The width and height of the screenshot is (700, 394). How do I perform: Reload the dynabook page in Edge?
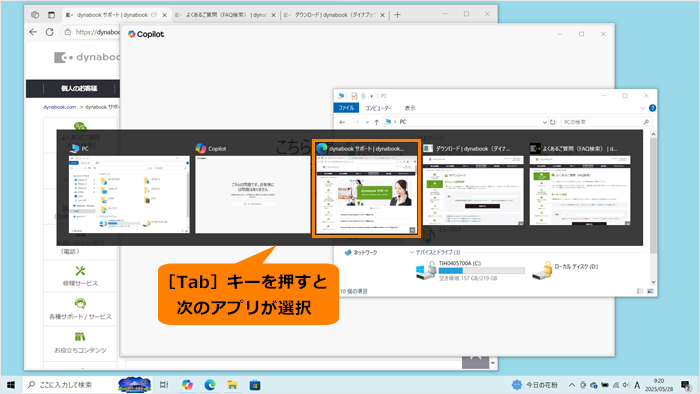pyautogui.click(x=50, y=32)
